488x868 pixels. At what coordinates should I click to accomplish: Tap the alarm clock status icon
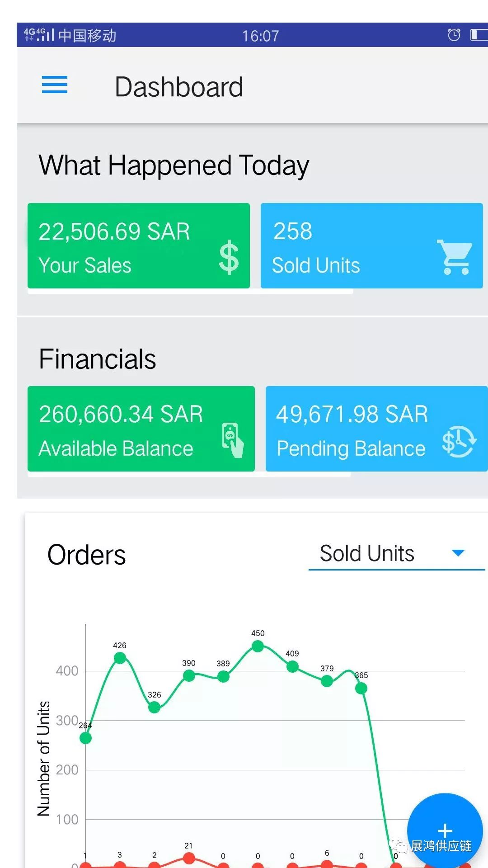(454, 35)
